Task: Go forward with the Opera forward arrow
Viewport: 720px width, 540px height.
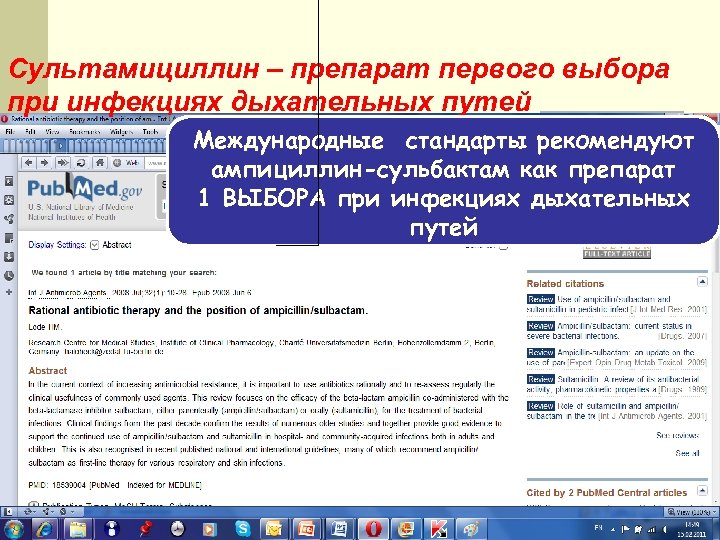Action: pyautogui.click(x=45, y=162)
